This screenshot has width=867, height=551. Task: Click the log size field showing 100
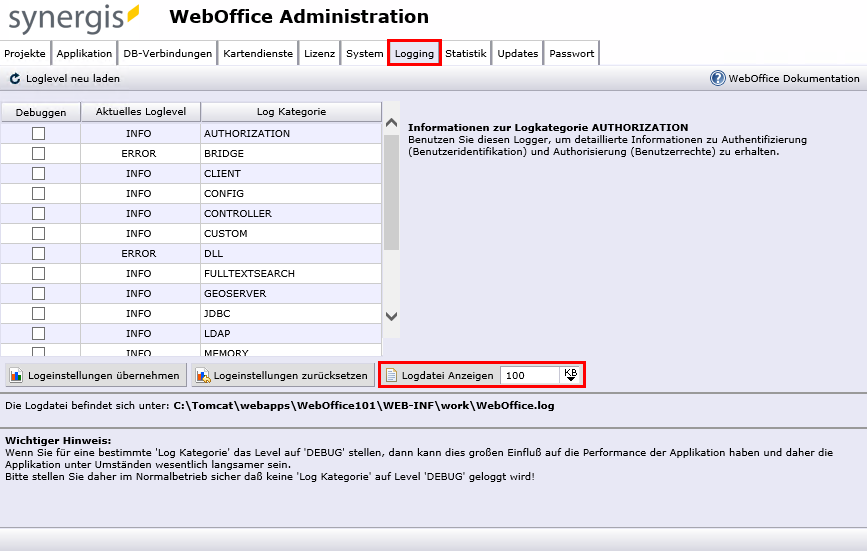pos(530,375)
